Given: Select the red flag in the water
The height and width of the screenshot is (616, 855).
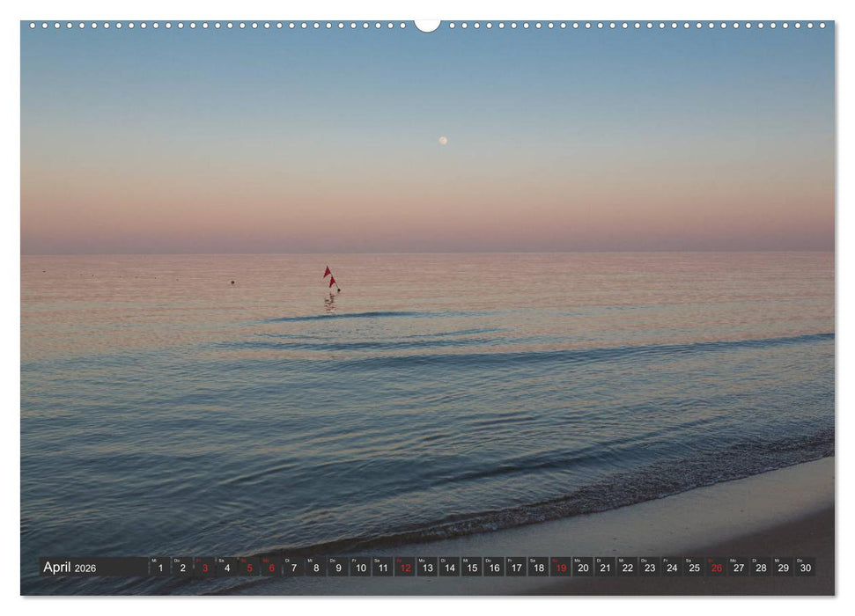Looking at the screenshot, I should point(326,274).
